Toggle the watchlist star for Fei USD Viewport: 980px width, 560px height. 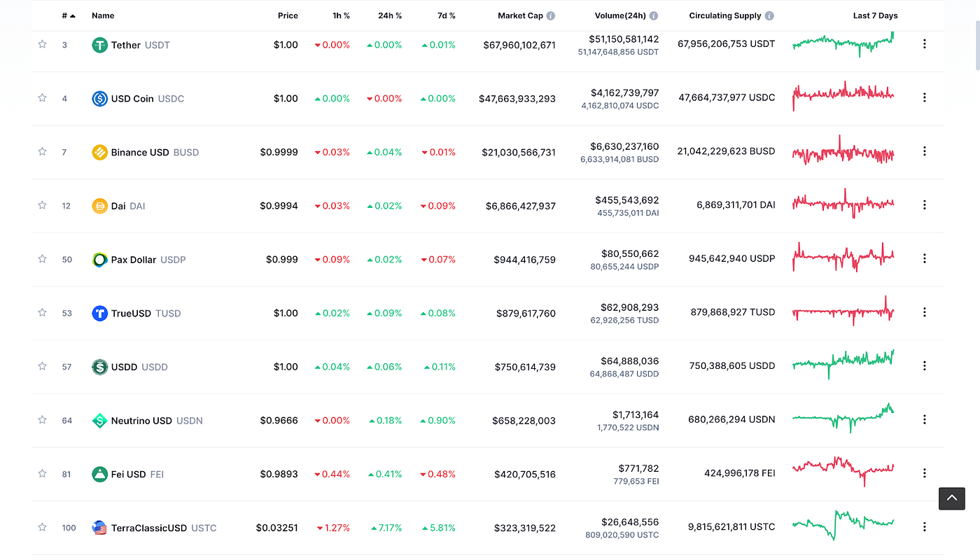(41, 473)
